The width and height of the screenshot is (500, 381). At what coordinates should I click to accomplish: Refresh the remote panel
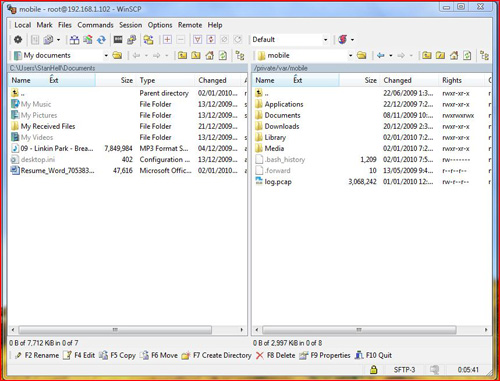tap(467, 55)
